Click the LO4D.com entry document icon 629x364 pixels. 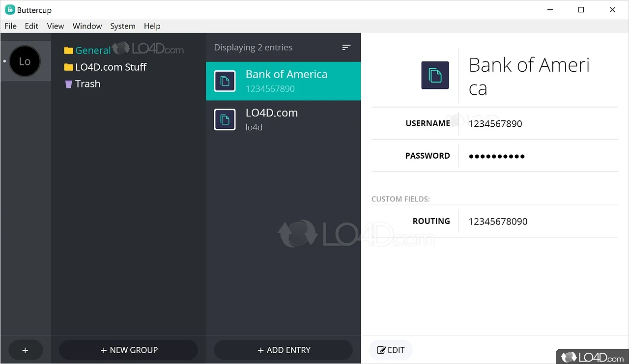(225, 119)
